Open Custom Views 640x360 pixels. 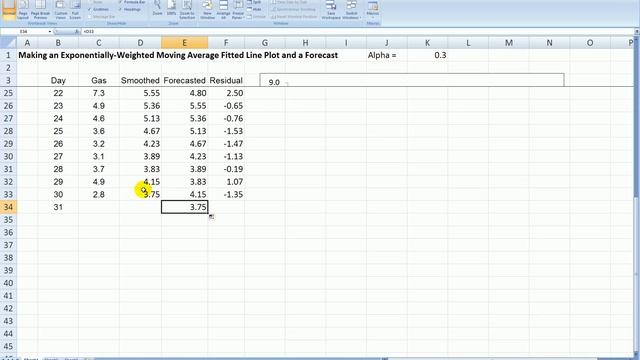[60, 10]
